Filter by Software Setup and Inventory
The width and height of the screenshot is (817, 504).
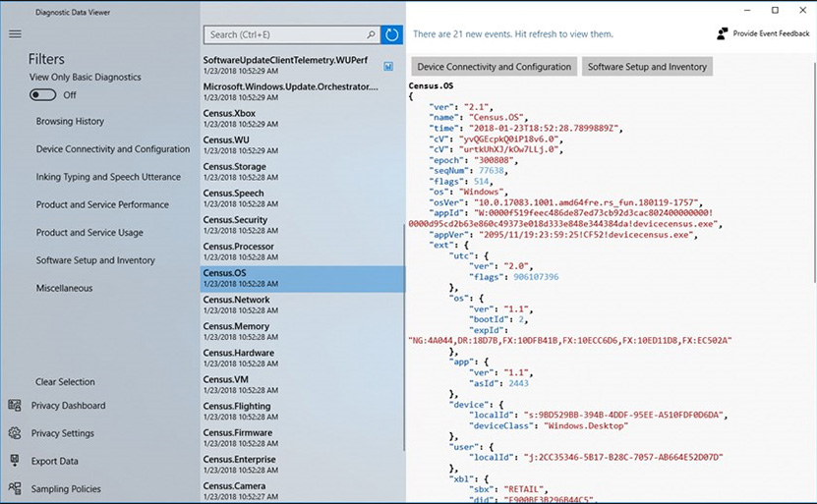(x=95, y=260)
